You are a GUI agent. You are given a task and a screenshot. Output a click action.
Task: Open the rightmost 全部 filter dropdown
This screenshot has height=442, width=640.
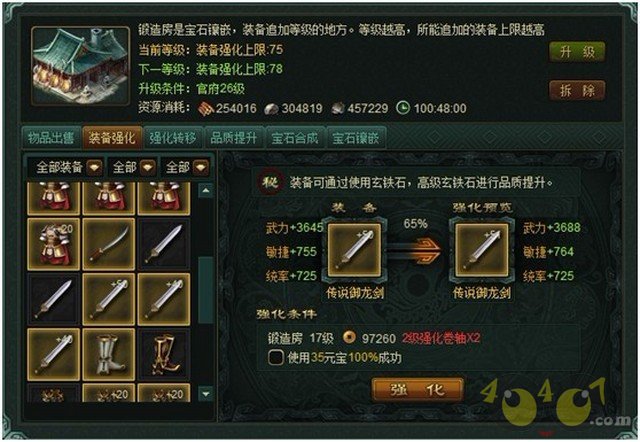[x=201, y=167]
